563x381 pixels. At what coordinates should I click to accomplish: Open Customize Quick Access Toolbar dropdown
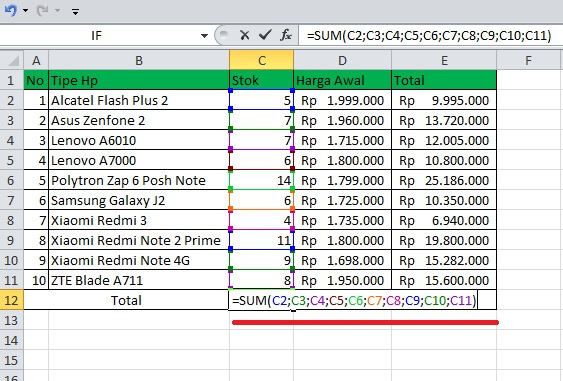(x=75, y=12)
